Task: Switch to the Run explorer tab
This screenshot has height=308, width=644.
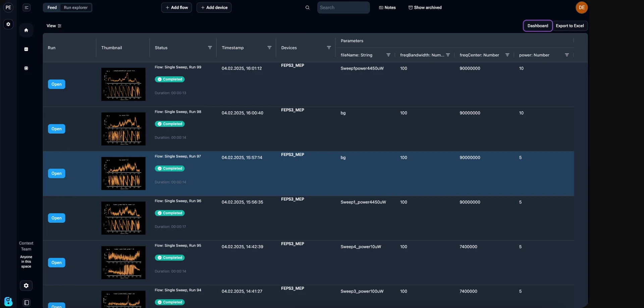Action: 76,7
